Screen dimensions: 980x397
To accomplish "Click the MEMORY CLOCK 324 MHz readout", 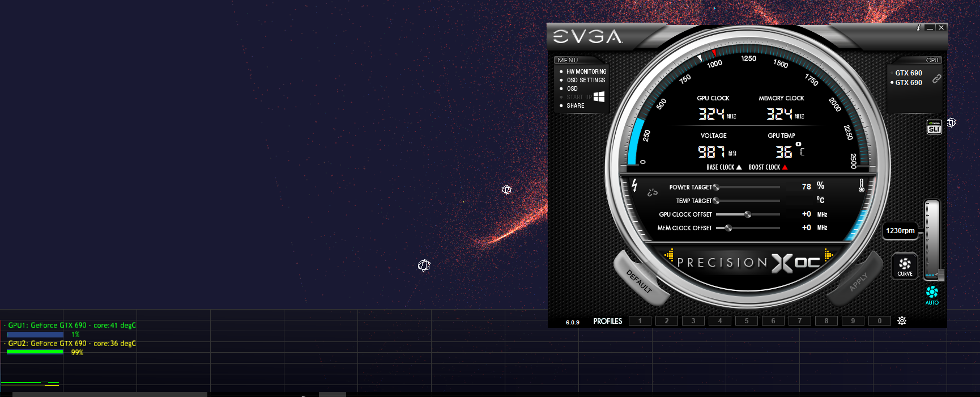I will click(x=785, y=115).
